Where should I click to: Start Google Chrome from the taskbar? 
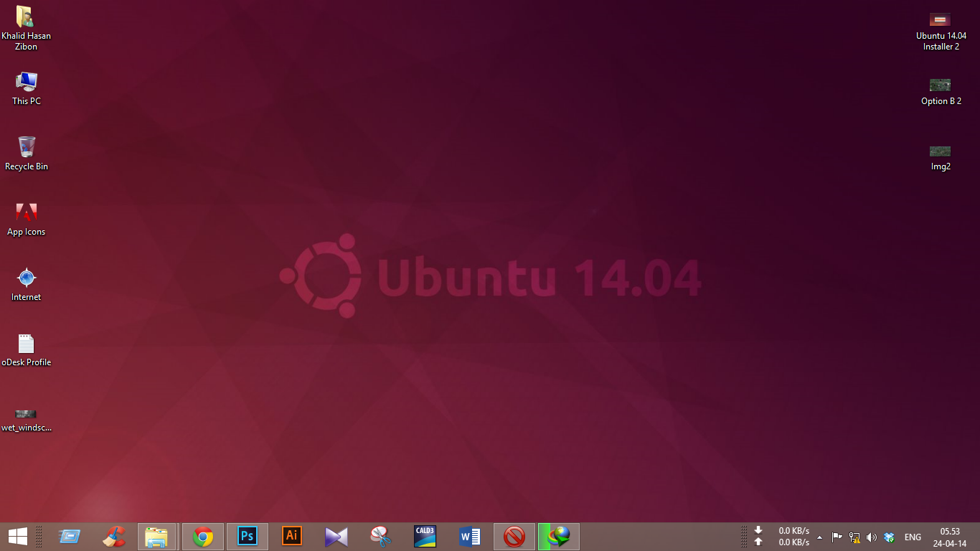point(202,536)
